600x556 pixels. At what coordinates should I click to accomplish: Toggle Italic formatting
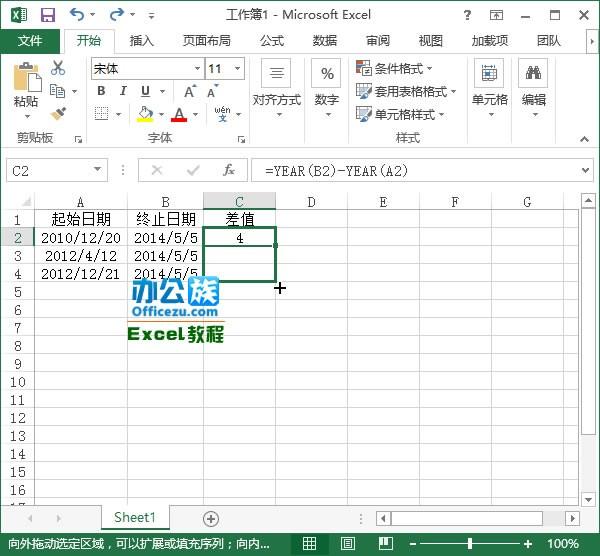coord(123,91)
